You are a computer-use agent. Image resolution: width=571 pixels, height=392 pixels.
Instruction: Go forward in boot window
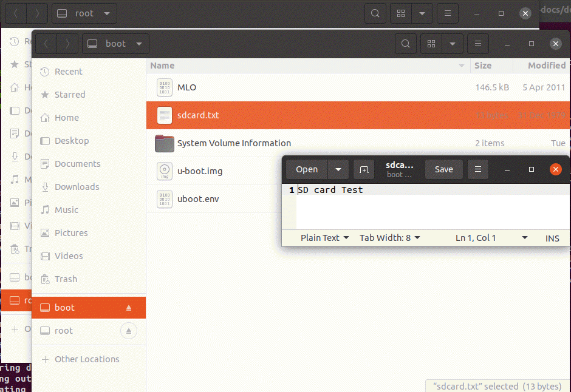pyautogui.click(x=67, y=44)
